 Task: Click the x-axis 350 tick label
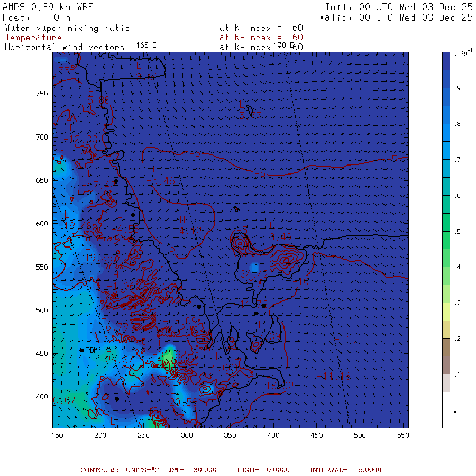click(x=230, y=435)
